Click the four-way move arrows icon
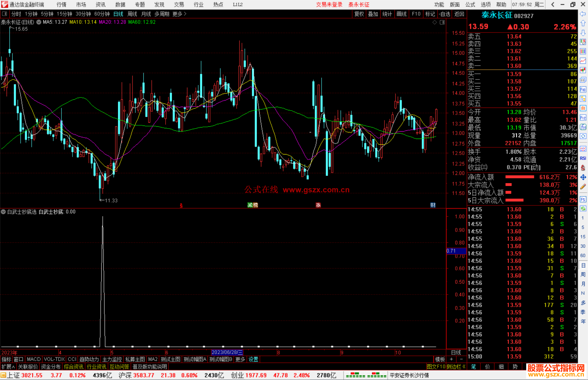Viewport: 588px width, 380px height. 583,177
